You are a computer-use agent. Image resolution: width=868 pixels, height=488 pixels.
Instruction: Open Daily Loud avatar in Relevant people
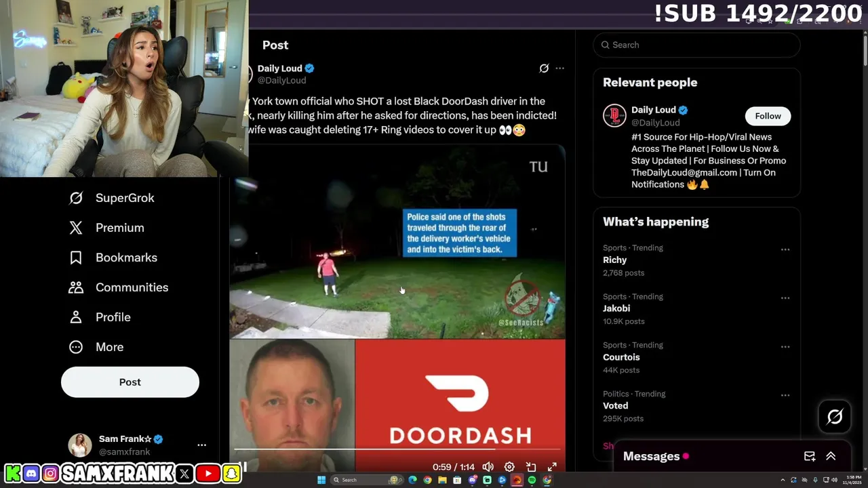pyautogui.click(x=614, y=116)
